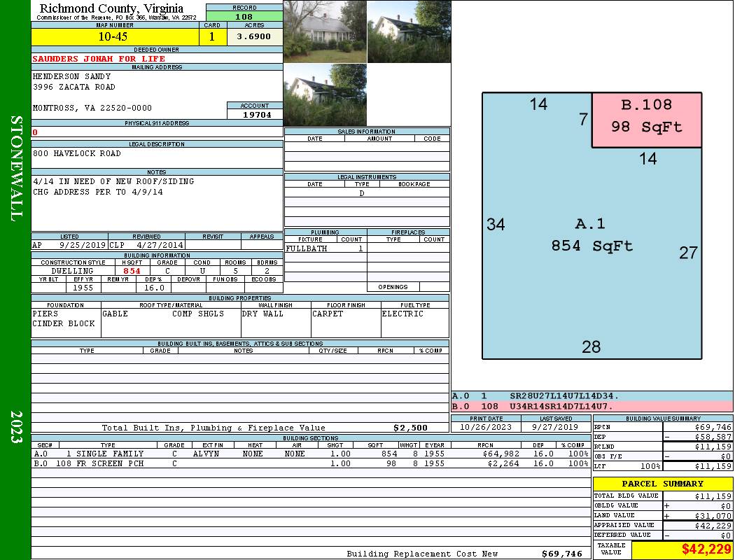
Task: Click the Fullbath plumbing fixture entry
Action: [x=307, y=248]
